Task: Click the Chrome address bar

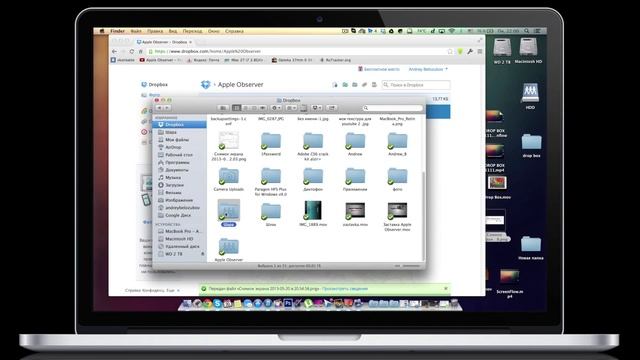Action: pos(300,51)
